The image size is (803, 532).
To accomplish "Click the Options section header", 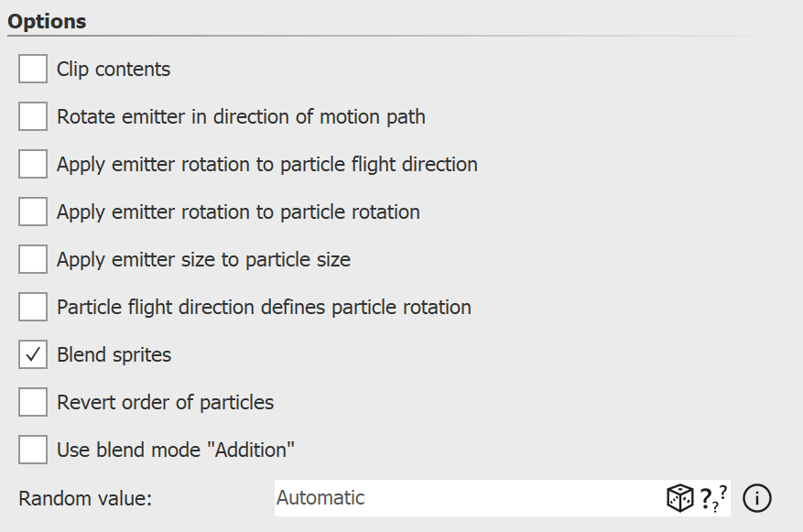I will [47, 20].
